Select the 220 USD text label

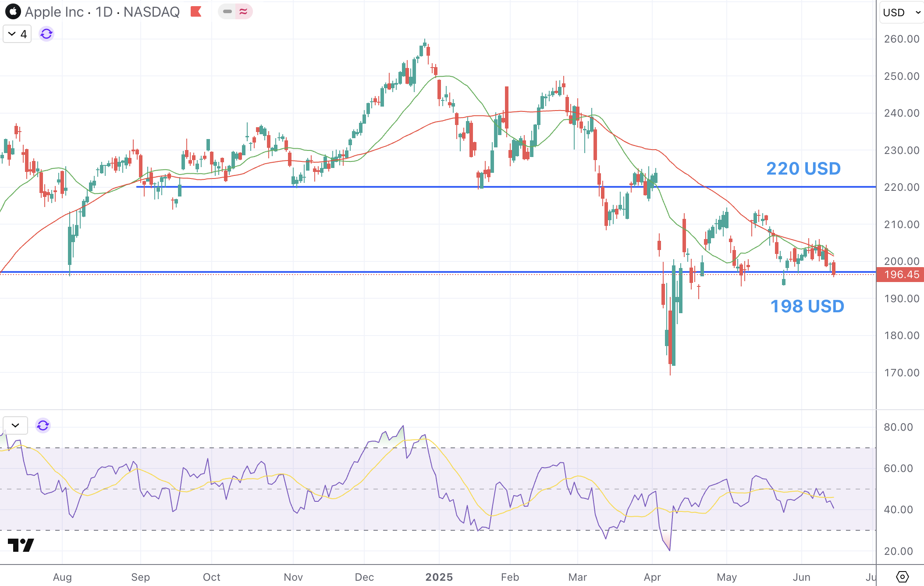[x=803, y=168]
